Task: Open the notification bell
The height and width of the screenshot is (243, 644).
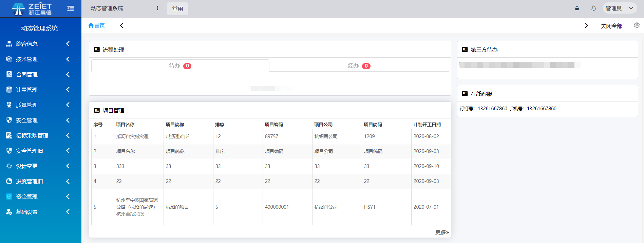Action: click(593, 8)
